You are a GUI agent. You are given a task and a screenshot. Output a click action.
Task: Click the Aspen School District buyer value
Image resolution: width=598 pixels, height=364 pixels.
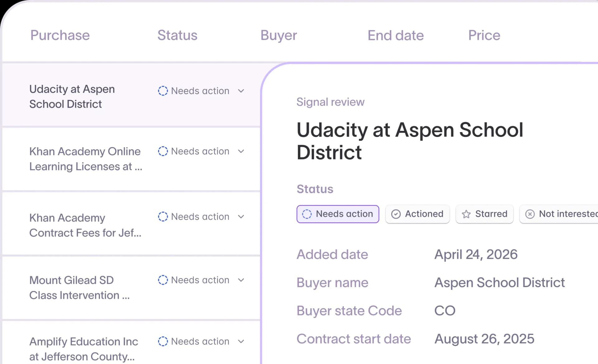[x=499, y=283]
